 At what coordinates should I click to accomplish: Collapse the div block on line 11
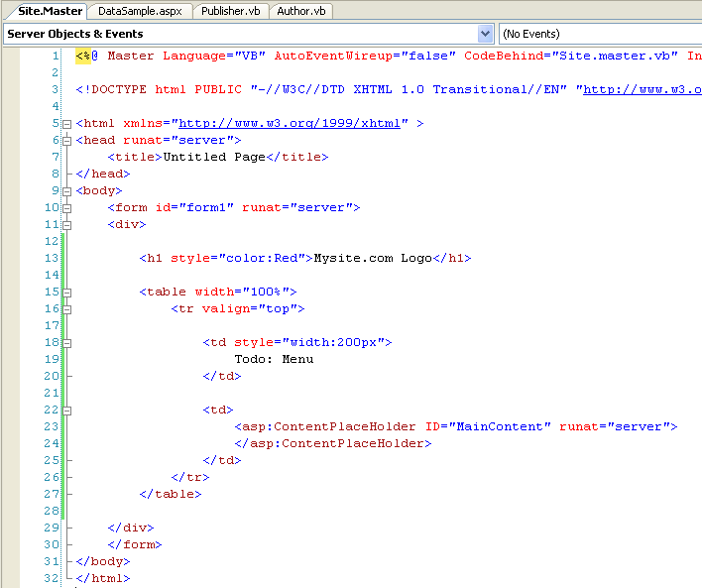tap(67, 225)
